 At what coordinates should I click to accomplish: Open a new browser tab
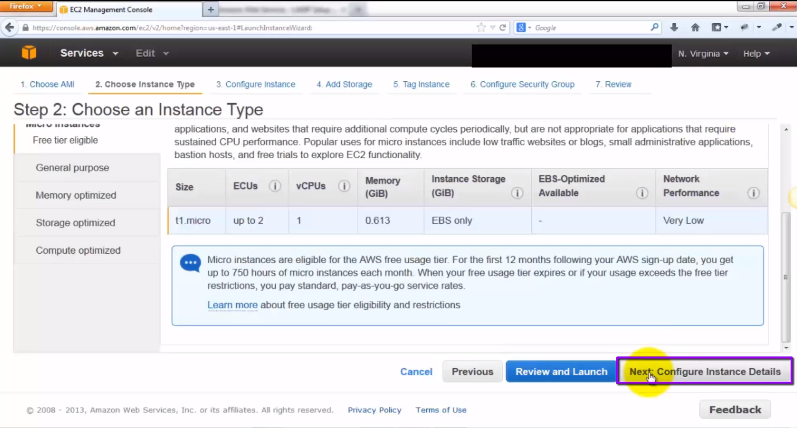210,9
